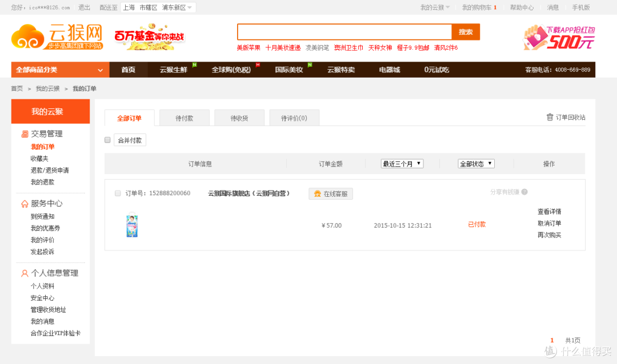Open 0元试吃 in the navigation bar
The height and width of the screenshot is (364, 617).
436,70
